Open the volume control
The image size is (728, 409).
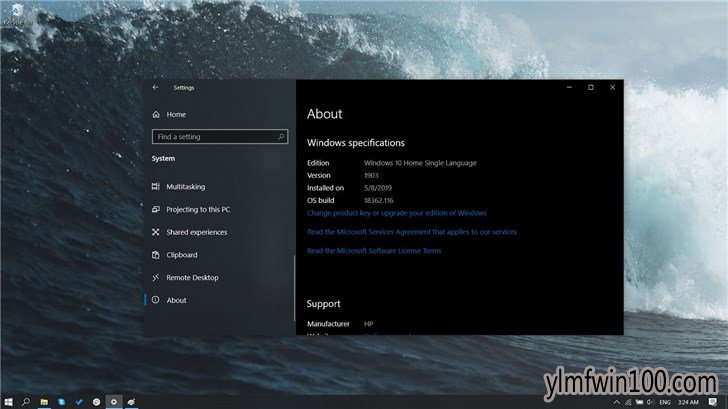(650, 402)
